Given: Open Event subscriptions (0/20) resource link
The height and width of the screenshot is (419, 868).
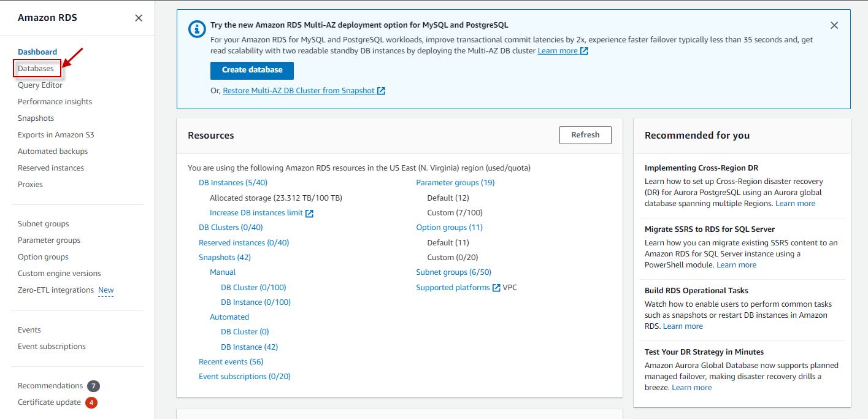Looking at the screenshot, I should pyautogui.click(x=245, y=377).
